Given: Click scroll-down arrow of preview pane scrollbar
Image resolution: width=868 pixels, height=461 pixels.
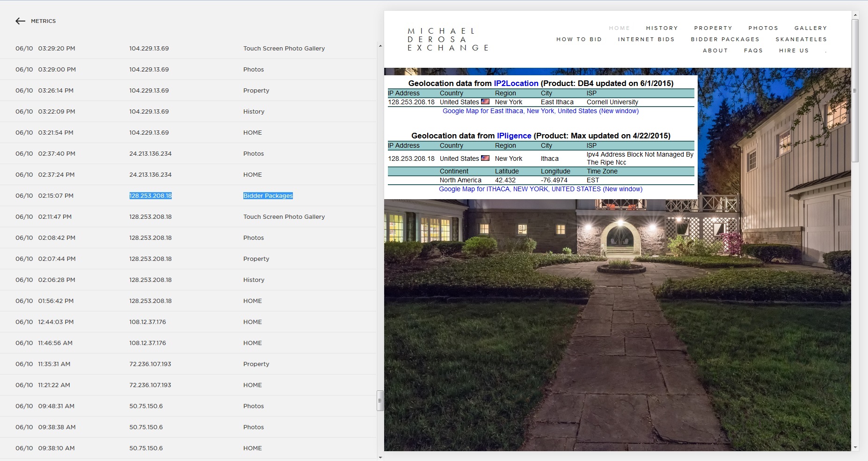Looking at the screenshot, I should point(855,447).
